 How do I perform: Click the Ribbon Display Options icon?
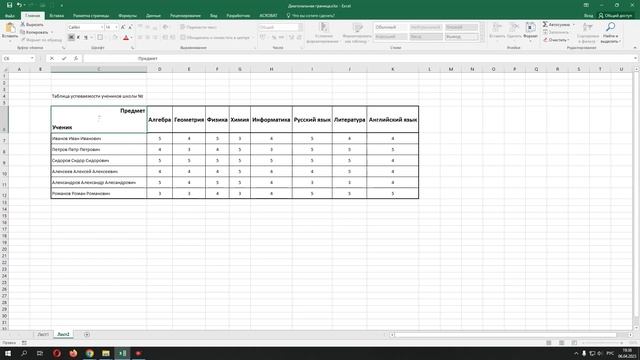[586, 5]
